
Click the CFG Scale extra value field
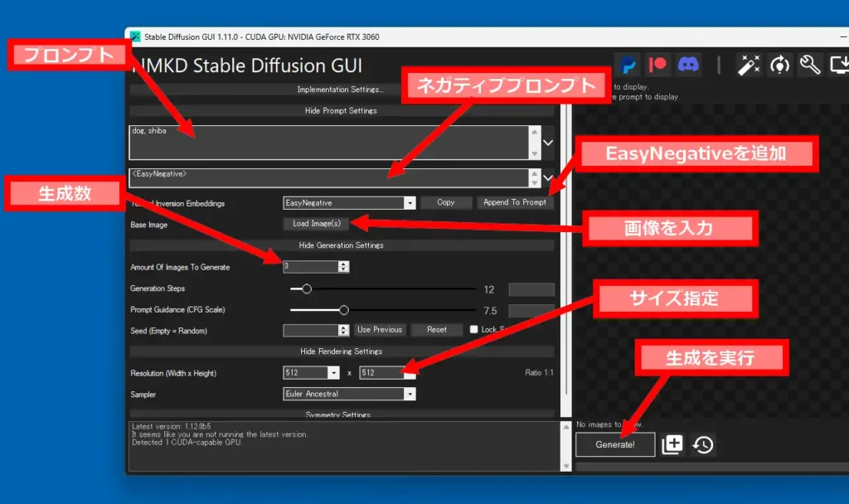[531, 311]
